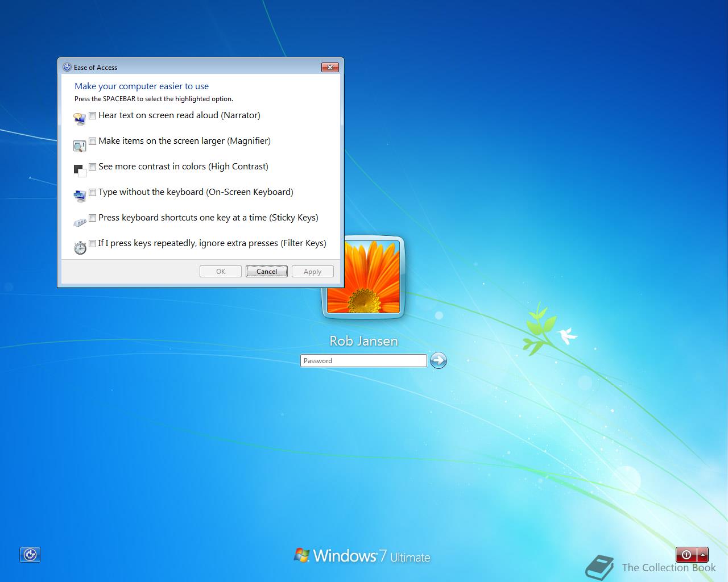This screenshot has height=582, width=728.
Task: Click 'Hear text on screen read aloud (Narrator)' label
Action: 179,115
